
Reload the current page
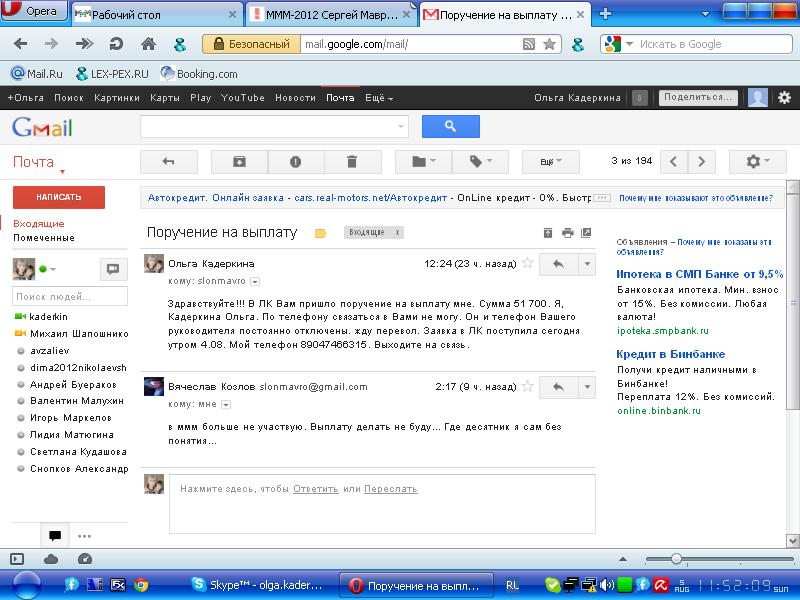pos(116,44)
